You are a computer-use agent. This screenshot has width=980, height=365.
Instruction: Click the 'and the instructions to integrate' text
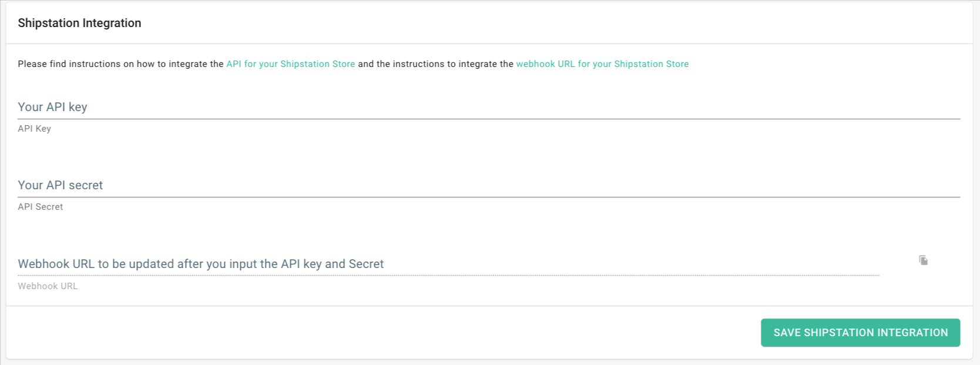pos(435,64)
